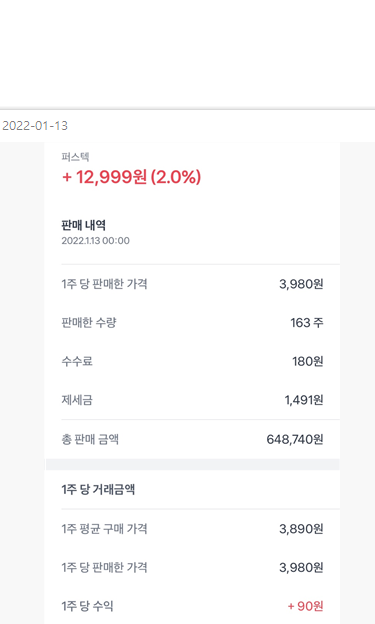Select the 판매한 수량 row

pos(192,323)
